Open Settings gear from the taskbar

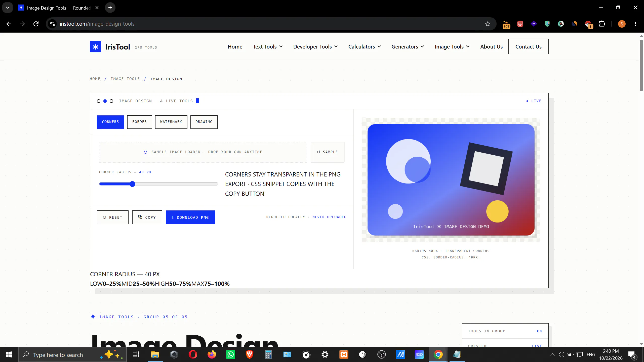[x=325, y=355]
